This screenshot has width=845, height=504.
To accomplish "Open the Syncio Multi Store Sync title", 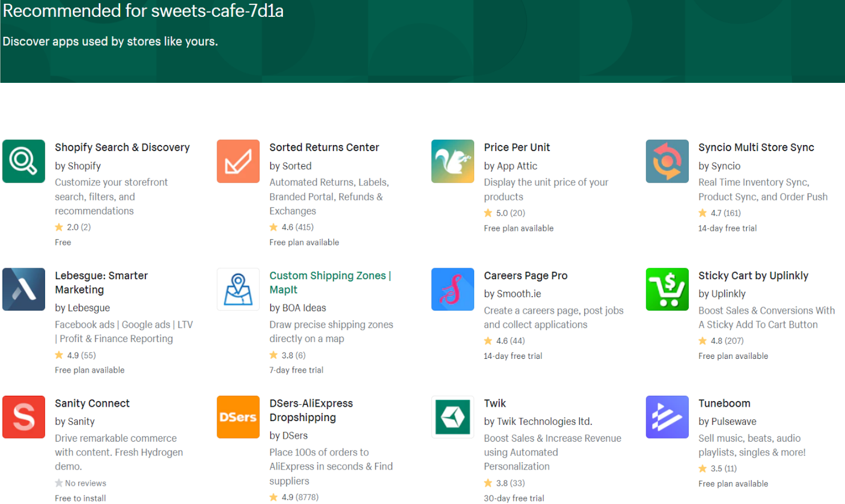I will click(x=756, y=147).
